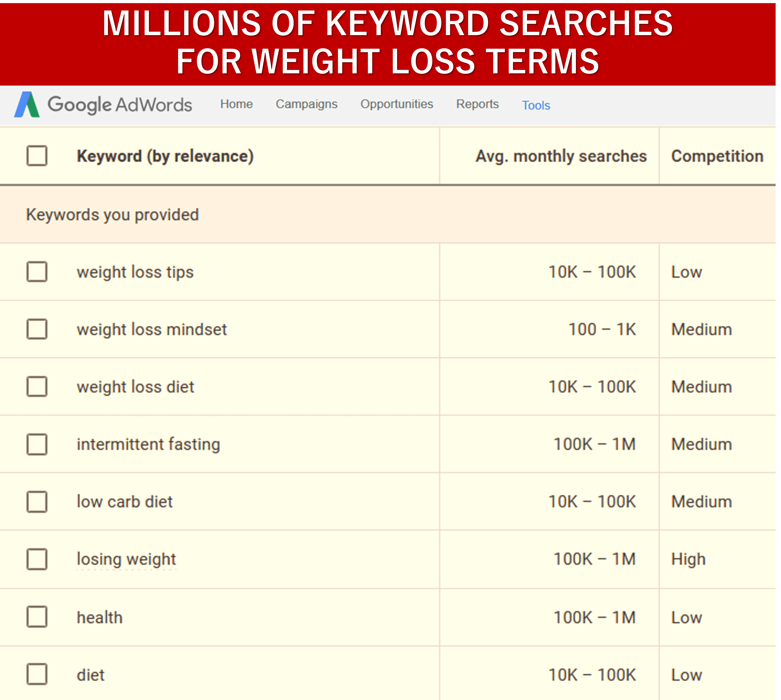Open the Home menu item
Image resolution: width=781 pixels, height=700 pixels.
pyautogui.click(x=237, y=104)
